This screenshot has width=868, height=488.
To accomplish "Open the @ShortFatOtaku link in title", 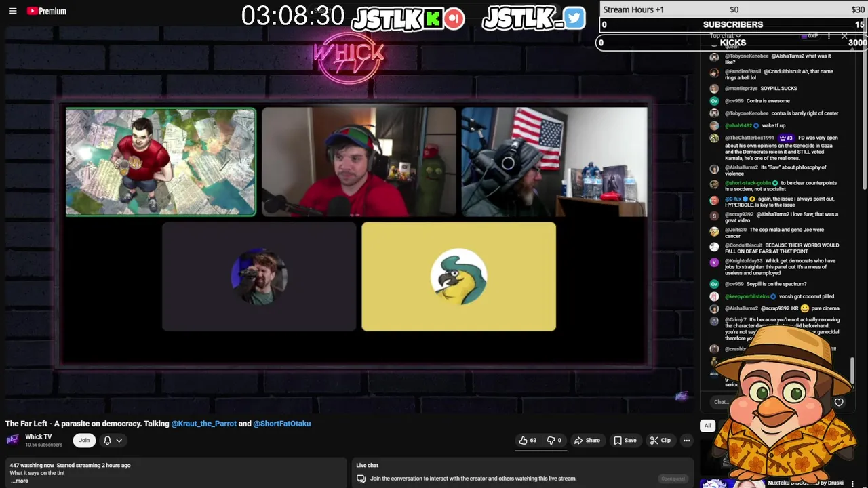I will [x=282, y=424].
